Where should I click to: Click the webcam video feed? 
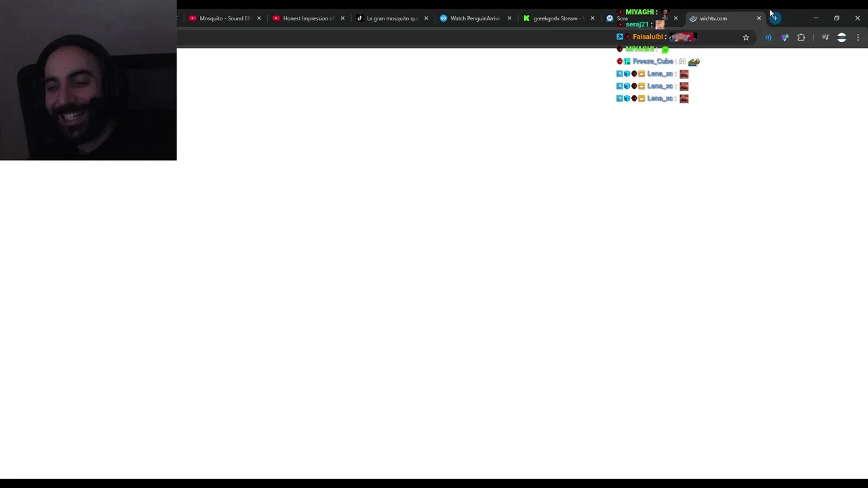click(88, 80)
